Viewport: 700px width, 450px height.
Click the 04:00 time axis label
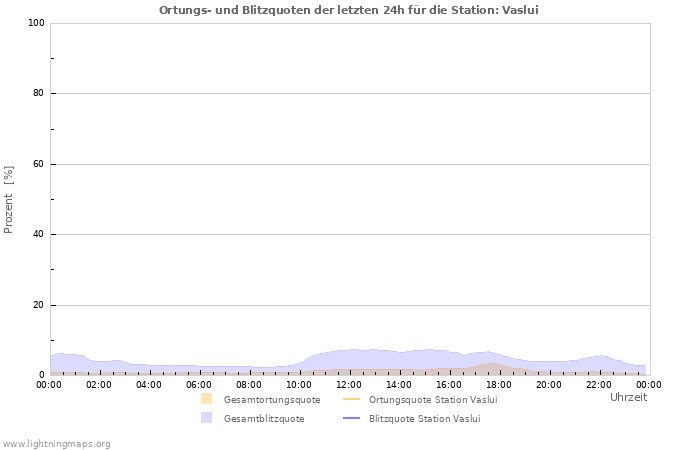pos(149,384)
